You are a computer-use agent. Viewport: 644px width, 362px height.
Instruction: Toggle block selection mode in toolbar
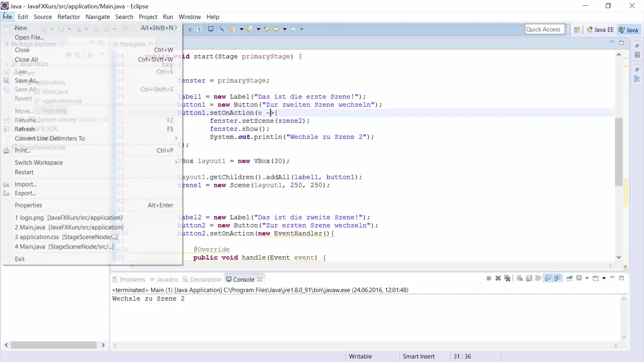(190, 29)
